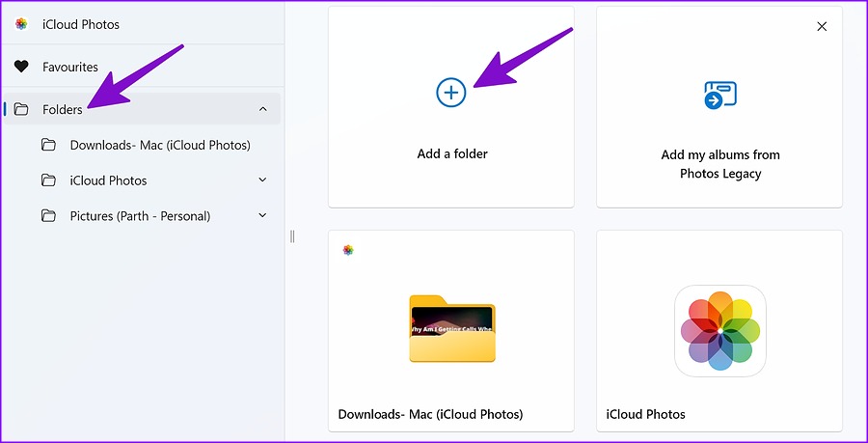Click the folder icon beside Downloads- Mac
The image size is (868, 443).
pyautogui.click(x=49, y=145)
